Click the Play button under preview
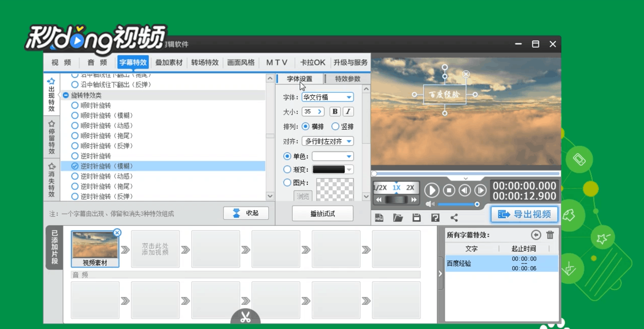 pos(431,190)
